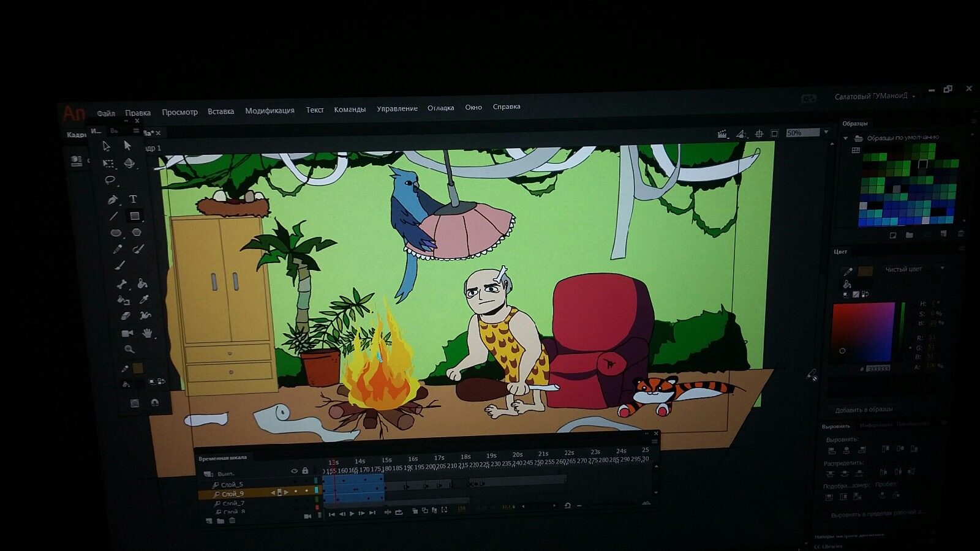The image size is (980, 551).
Task: Open the Правка menu
Action: pos(138,113)
